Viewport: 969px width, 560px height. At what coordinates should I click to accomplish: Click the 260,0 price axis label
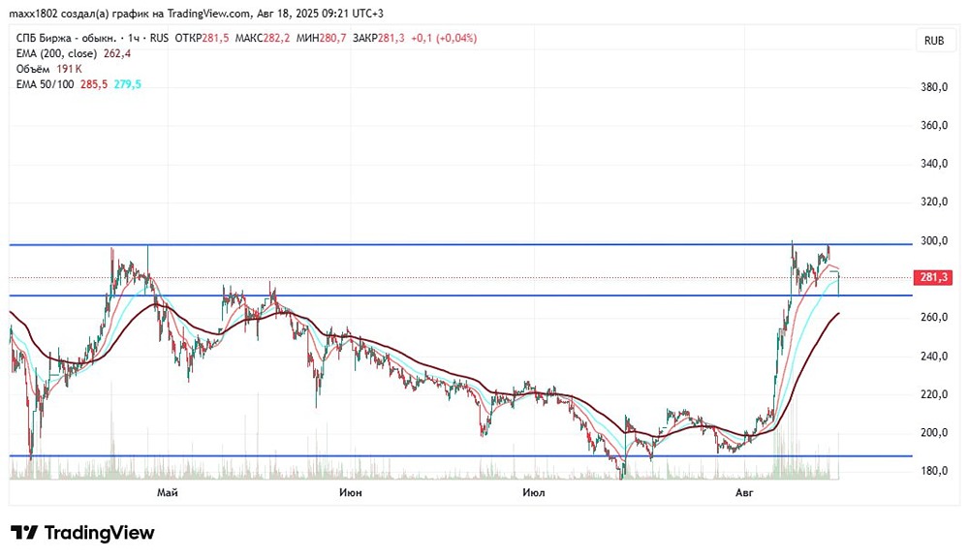934,317
